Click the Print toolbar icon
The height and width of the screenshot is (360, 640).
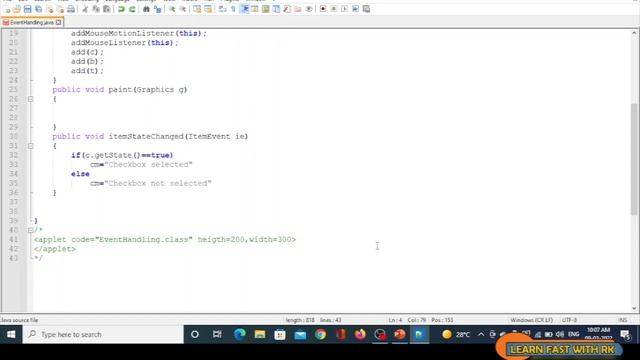click(71, 9)
